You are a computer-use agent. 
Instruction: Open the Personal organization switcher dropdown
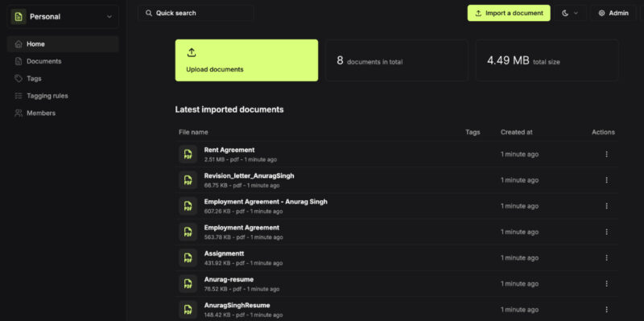point(63,17)
